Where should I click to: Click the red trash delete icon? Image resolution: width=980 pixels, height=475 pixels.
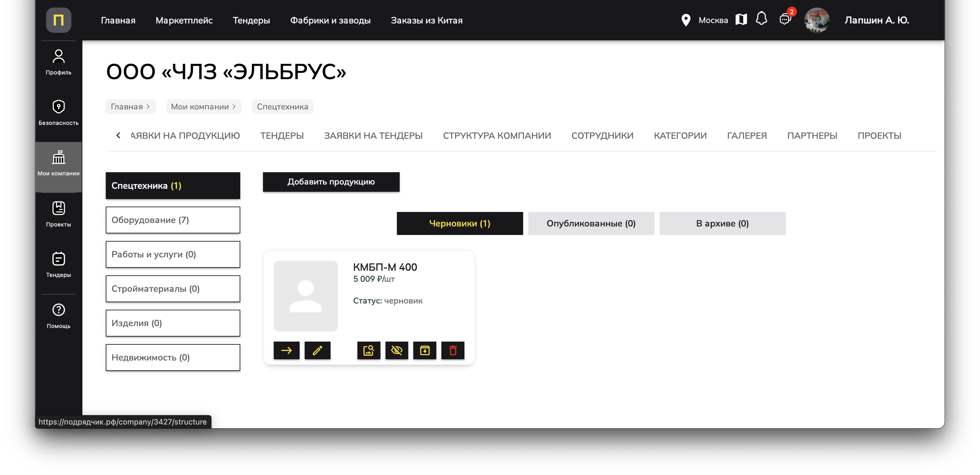453,350
